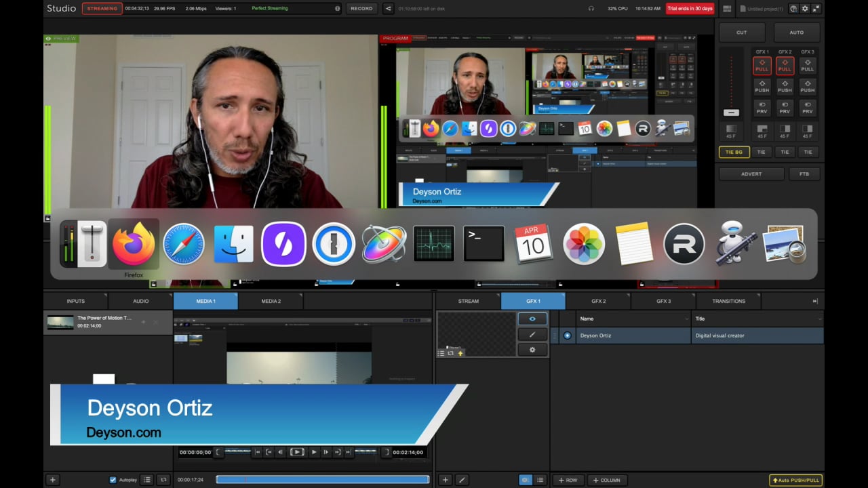Toggle the Autoplay checkbox
The height and width of the screenshot is (488, 868).
pyautogui.click(x=113, y=480)
